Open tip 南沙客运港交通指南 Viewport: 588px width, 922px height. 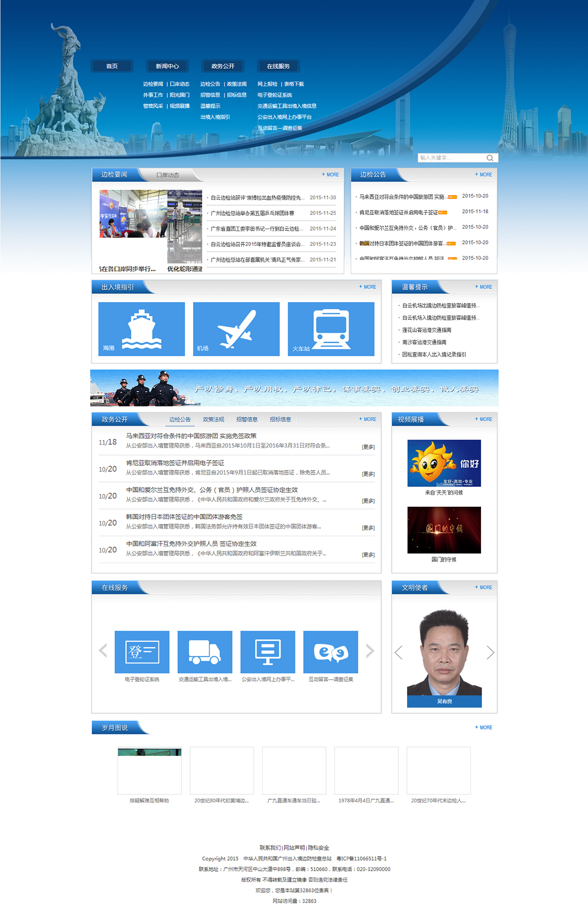pyautogui.click(x=424, y=342)
